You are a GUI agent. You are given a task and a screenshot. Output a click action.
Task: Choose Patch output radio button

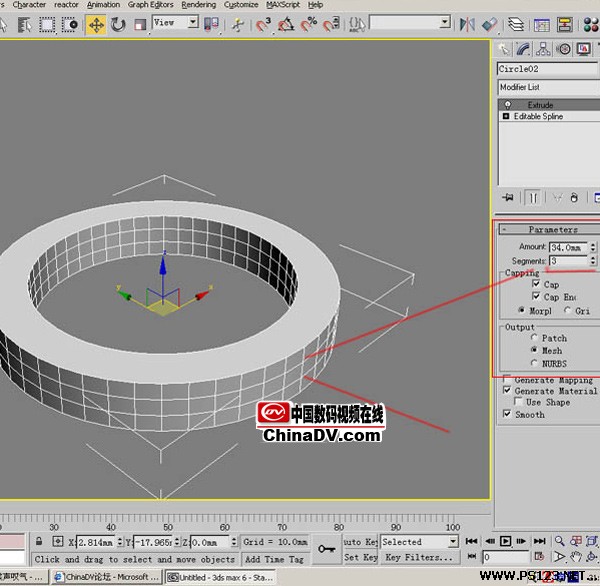[x=534, y=338]
